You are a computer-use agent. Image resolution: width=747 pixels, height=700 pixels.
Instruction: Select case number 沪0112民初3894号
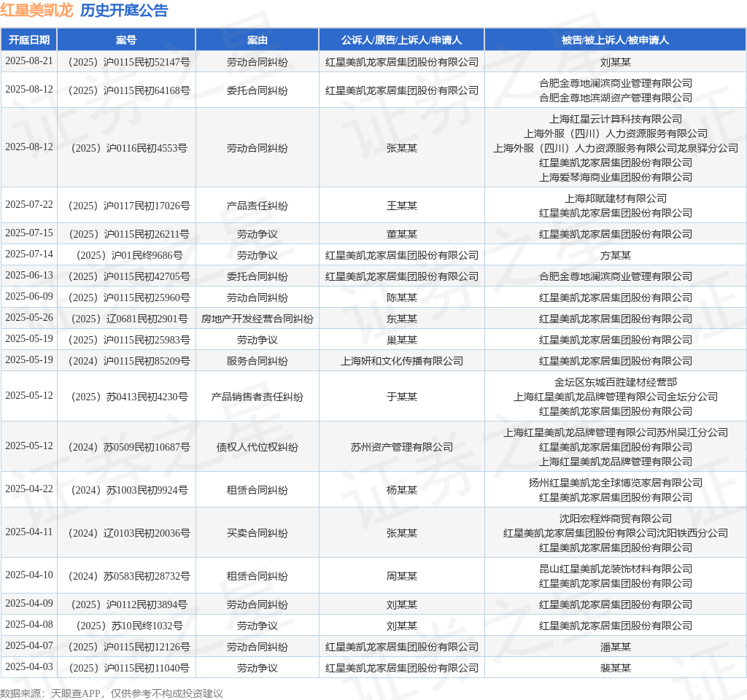click(129, 604)
